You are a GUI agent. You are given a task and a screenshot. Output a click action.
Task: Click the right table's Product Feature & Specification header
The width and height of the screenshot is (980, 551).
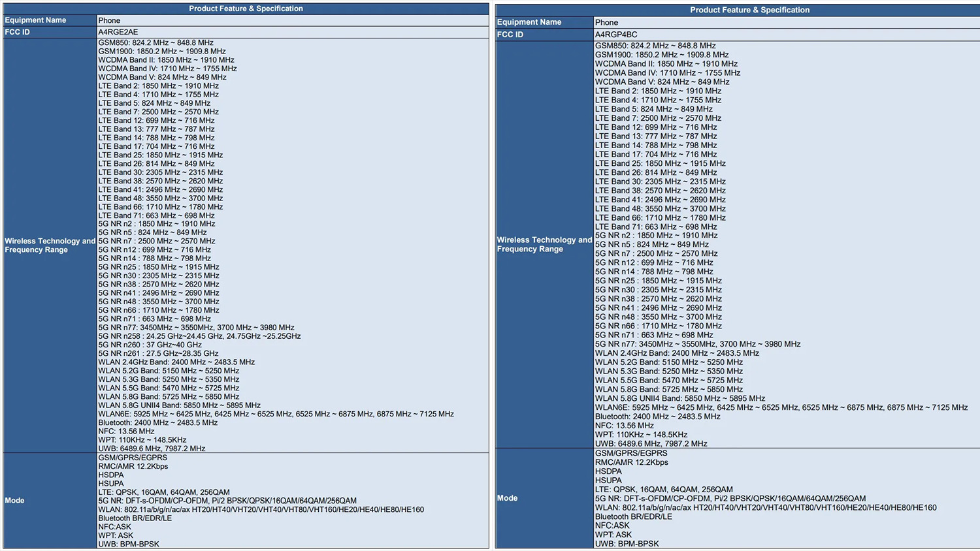coord(749,10)
